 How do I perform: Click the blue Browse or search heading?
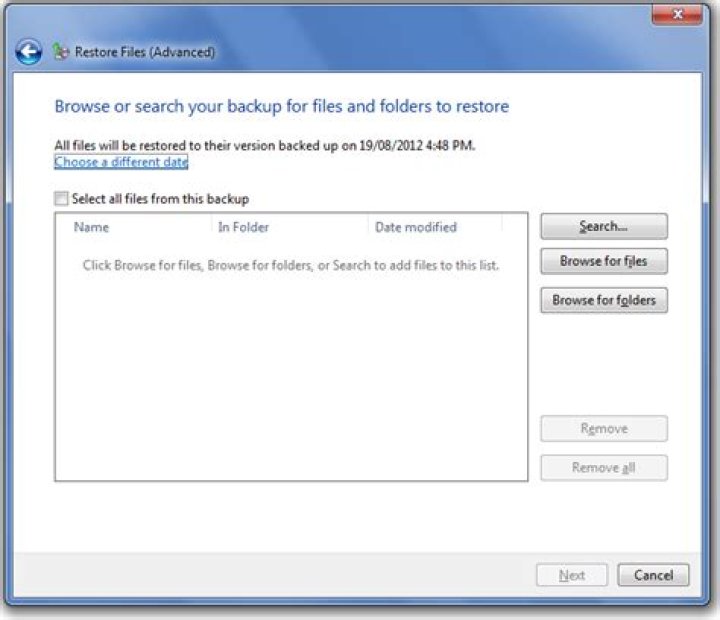(x=281, y=107)
